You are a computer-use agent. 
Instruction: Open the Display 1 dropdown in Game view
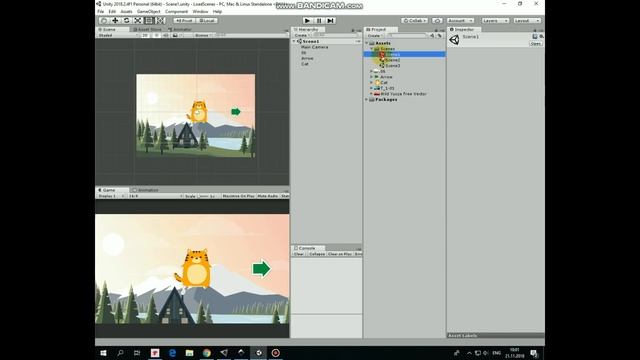[x=111, y=196]
